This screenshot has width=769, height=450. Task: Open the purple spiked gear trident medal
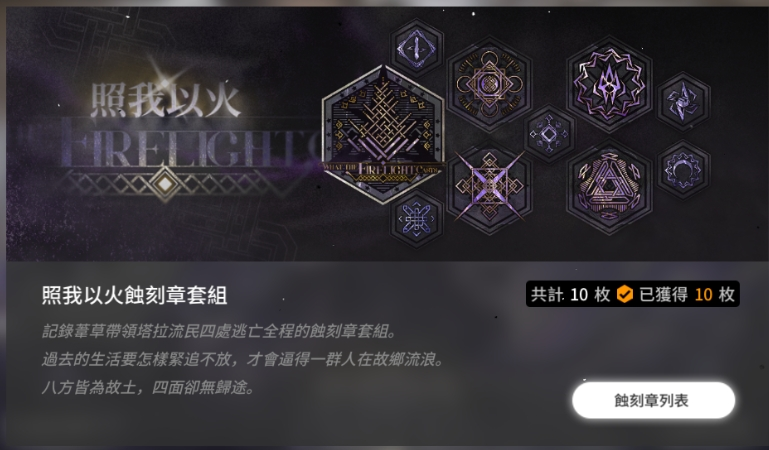(x=609, y=84)
